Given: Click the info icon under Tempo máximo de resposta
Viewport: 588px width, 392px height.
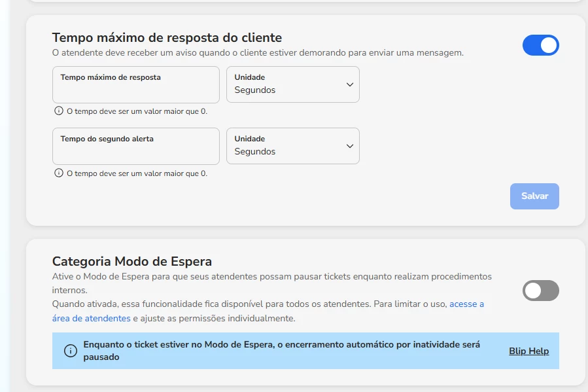Looking at the screenshot, I should (59, 111).
